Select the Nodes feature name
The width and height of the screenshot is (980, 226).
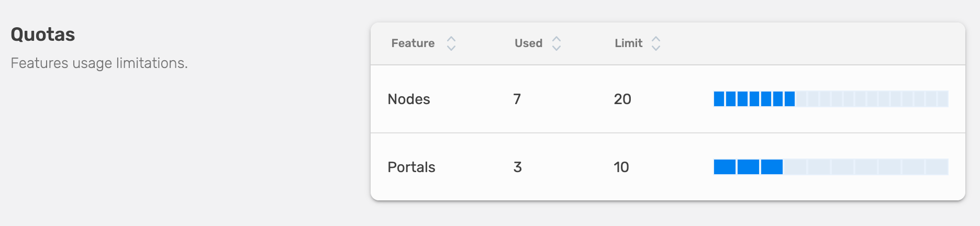click(x=409, y=99)
